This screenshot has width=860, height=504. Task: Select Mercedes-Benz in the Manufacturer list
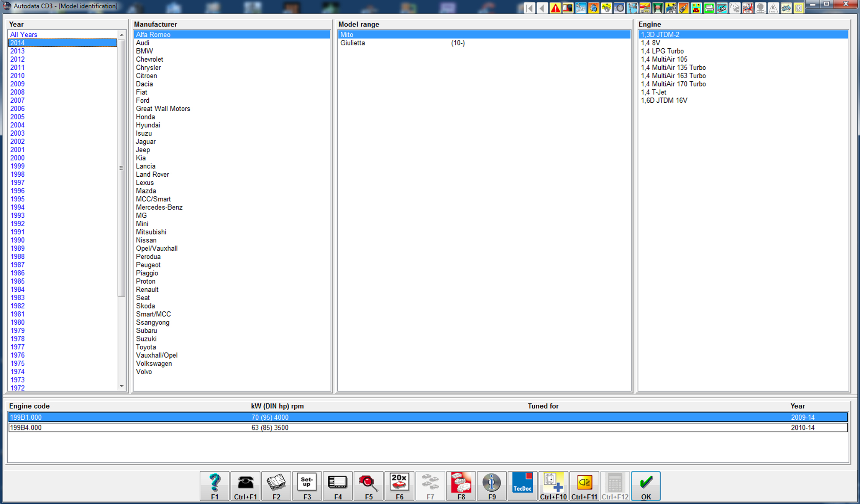(x=159, y=207)
